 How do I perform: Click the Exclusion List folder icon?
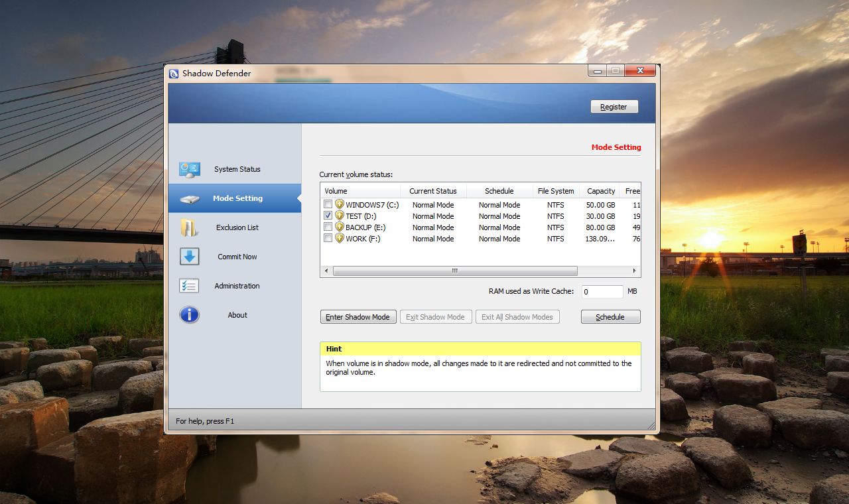(190, 227)
